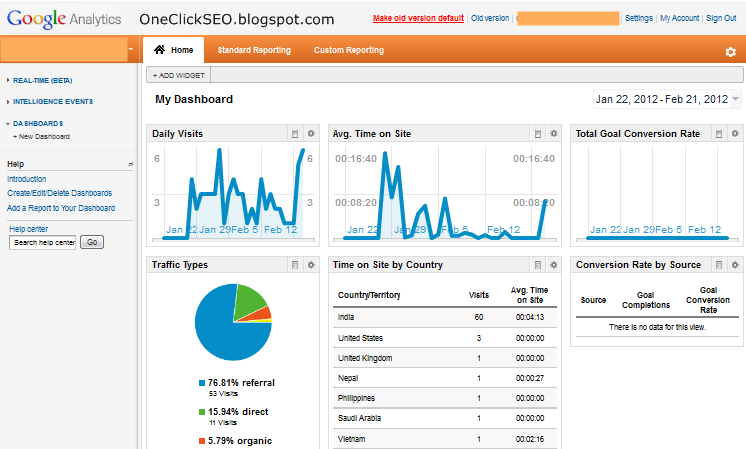This screenshot has width=746, height=449.
Task: Click the My Dashboard title
Action: tap(194, 99)
